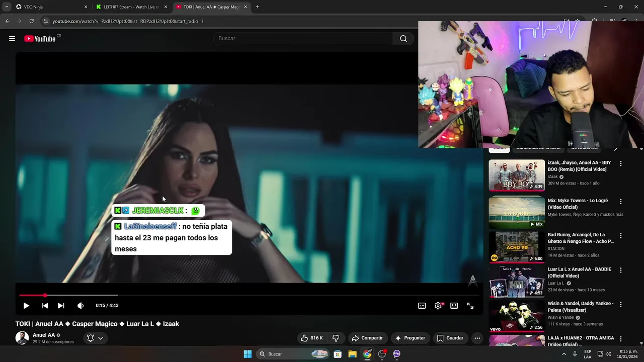Open Chrome from the taskbar
644x362 pixels.
point(367,354)
